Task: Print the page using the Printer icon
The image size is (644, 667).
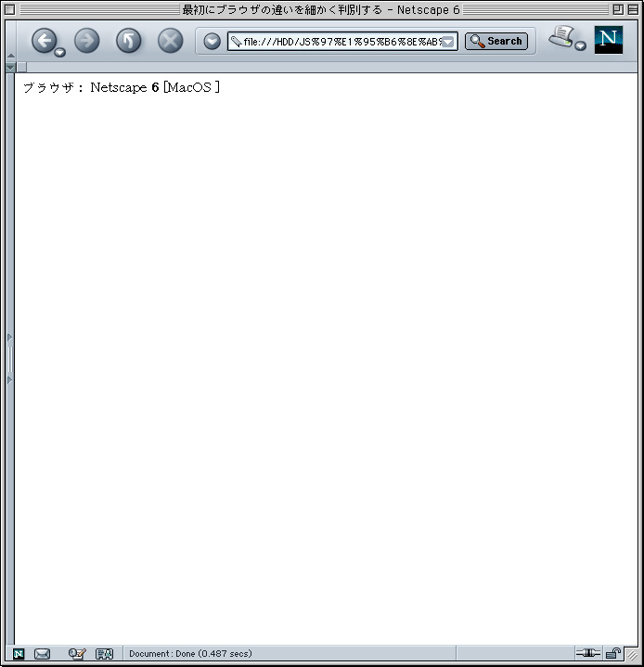Action: (561, 37)
